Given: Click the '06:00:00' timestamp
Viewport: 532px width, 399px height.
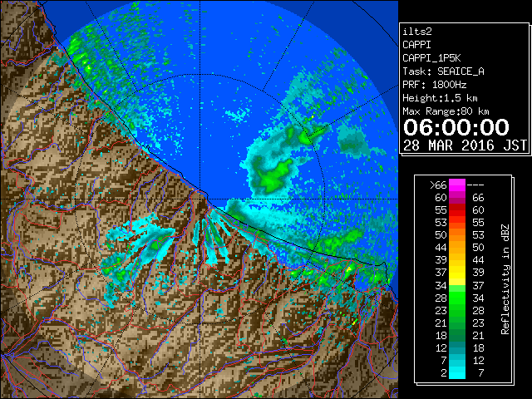Looking at the screenshot, I should coord(456,127).
